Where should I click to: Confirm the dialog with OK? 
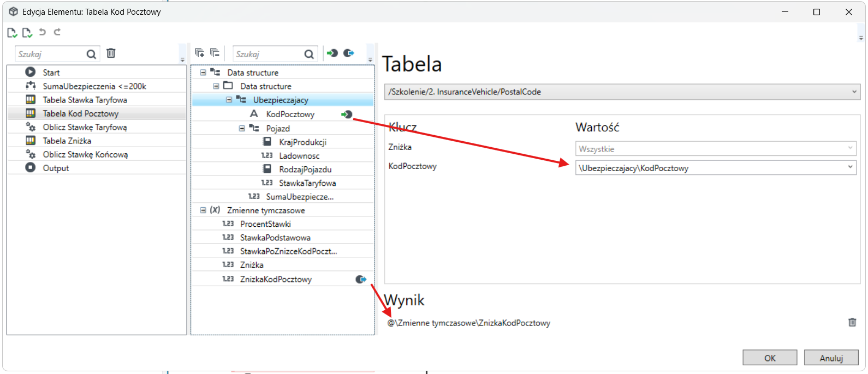pos(770,358)
